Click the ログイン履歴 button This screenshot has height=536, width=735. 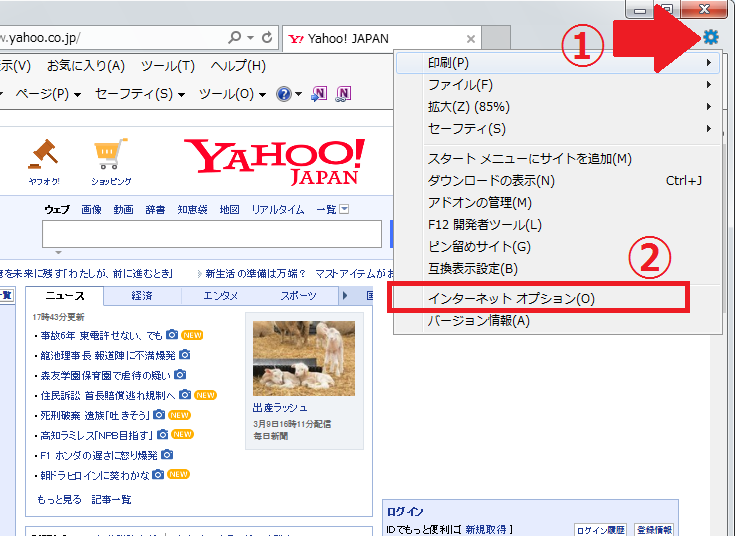point(600,530)
